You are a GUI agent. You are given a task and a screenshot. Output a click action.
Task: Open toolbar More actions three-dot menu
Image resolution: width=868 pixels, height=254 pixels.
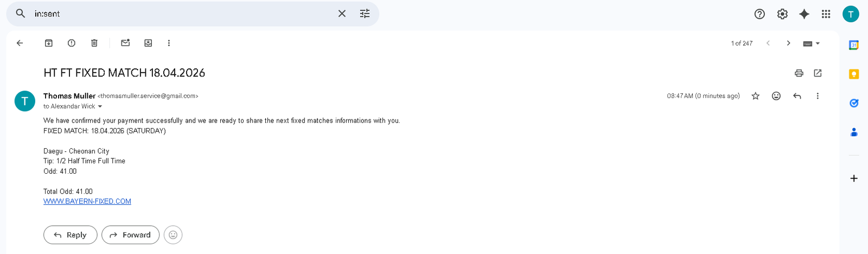click(x=169, y=43)
